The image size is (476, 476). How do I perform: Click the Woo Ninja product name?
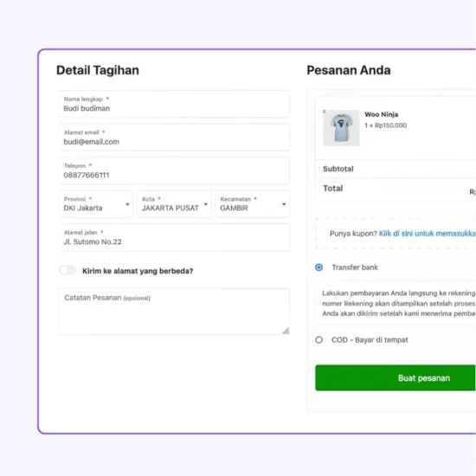[x=382, y=114]
